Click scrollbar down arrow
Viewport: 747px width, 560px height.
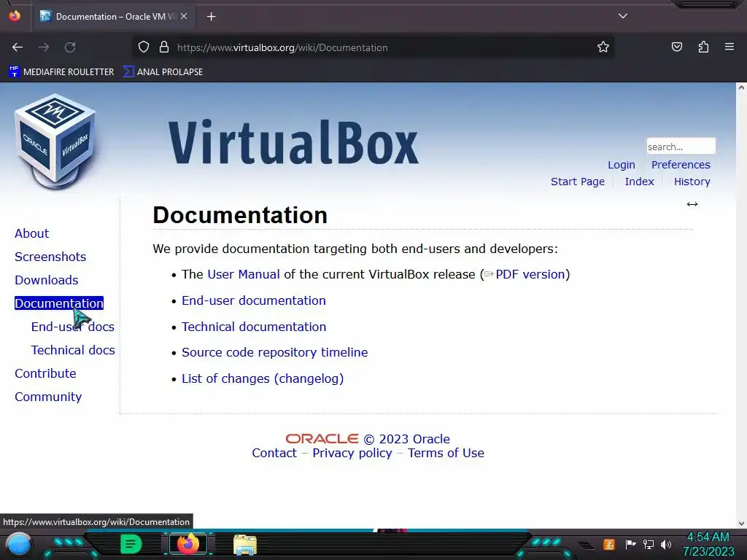[741, 524]
